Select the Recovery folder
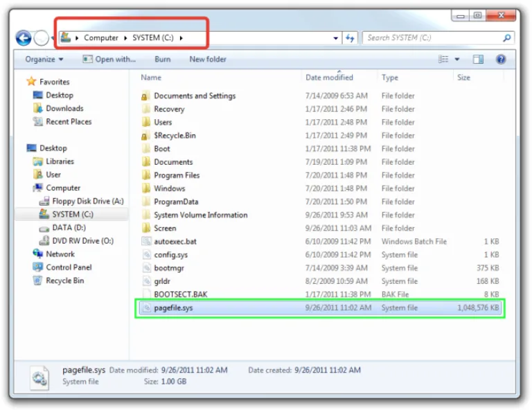532x410 pixels. (169, 109)
